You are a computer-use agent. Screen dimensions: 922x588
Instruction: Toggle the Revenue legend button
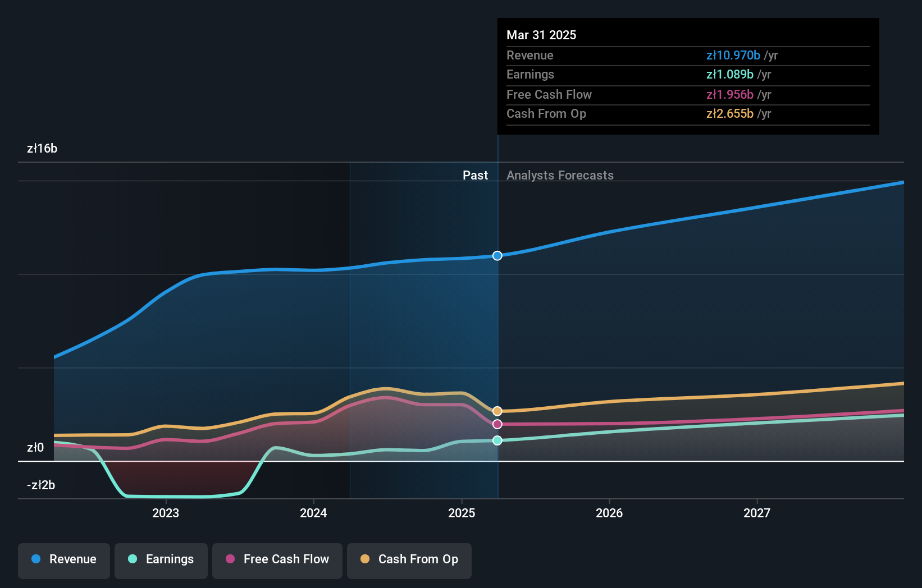(64, 561)
